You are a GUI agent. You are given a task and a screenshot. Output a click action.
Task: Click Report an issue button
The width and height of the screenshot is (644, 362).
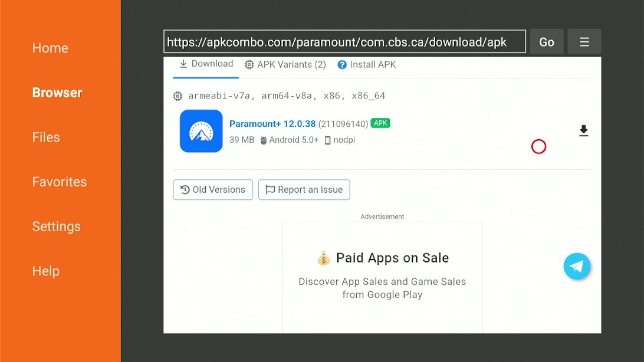304,190
